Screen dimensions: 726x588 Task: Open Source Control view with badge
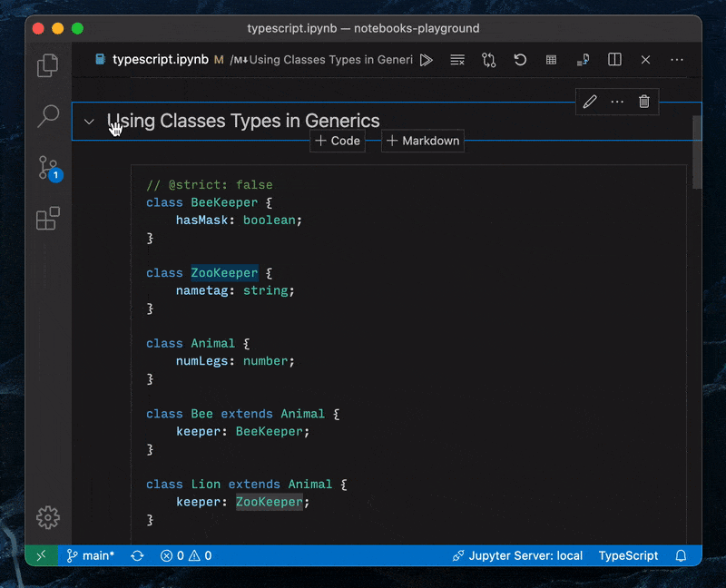click(47, 168)
